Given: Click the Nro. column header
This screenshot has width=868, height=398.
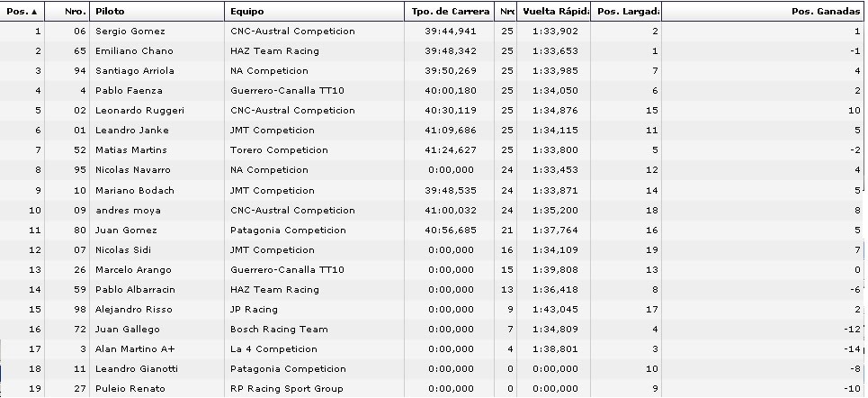Looking at the screenshot, I should [x=67, y=11].
